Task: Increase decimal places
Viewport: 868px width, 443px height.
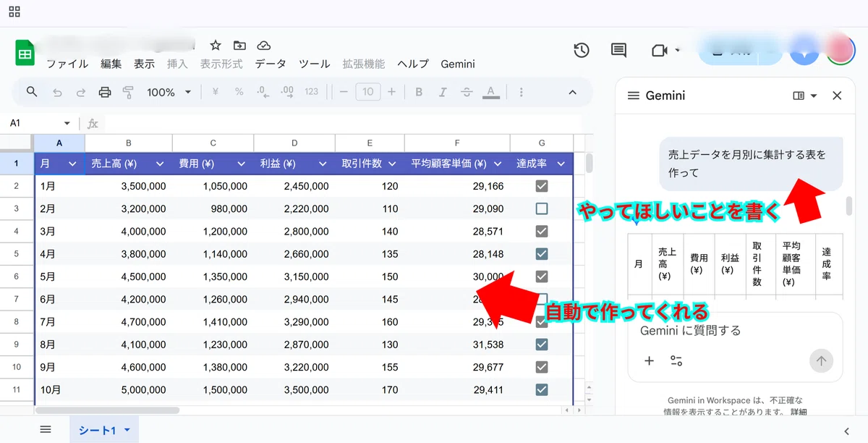Action: pyautogui.click(x=287, y=92)
